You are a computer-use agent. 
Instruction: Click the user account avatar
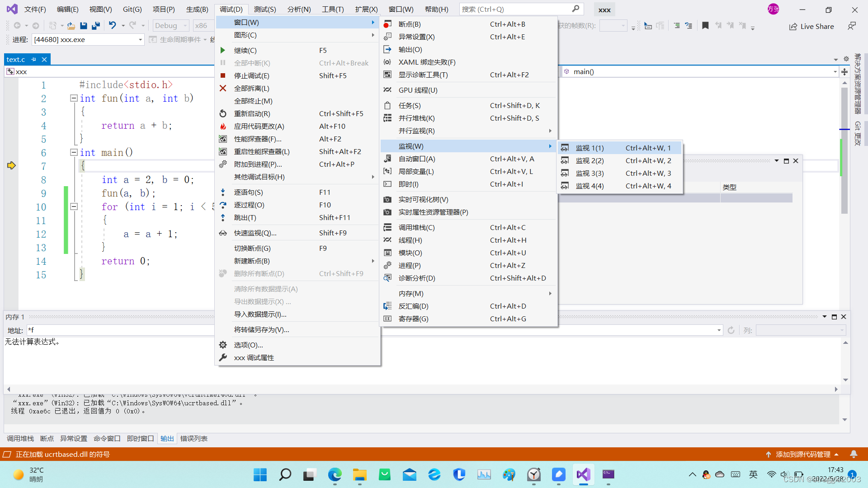773,9
